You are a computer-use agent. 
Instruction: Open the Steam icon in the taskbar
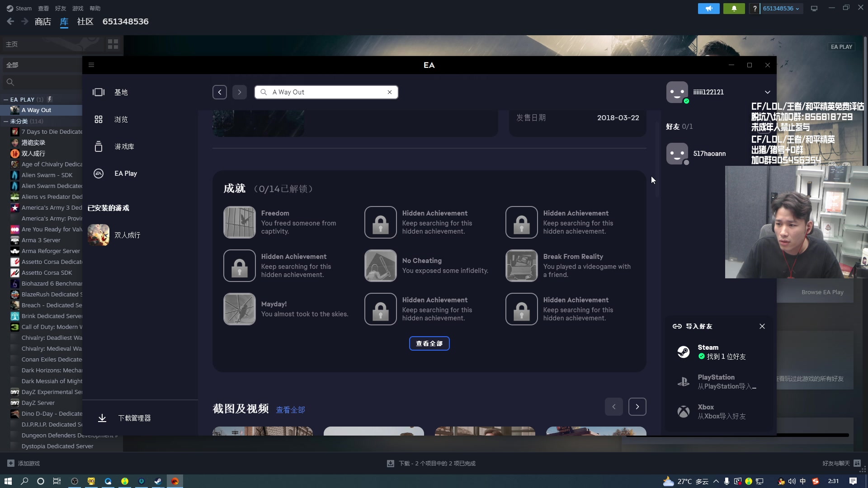coord(158,481)
